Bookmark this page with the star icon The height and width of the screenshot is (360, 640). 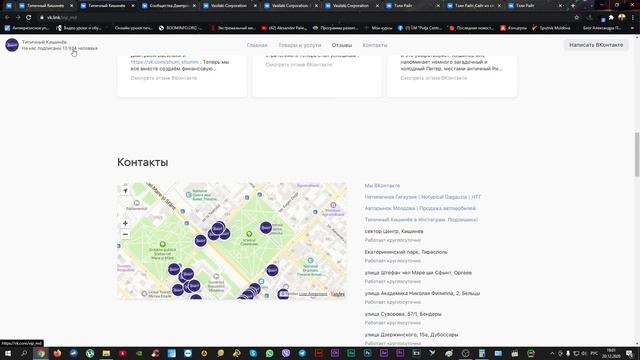(576, 18)
